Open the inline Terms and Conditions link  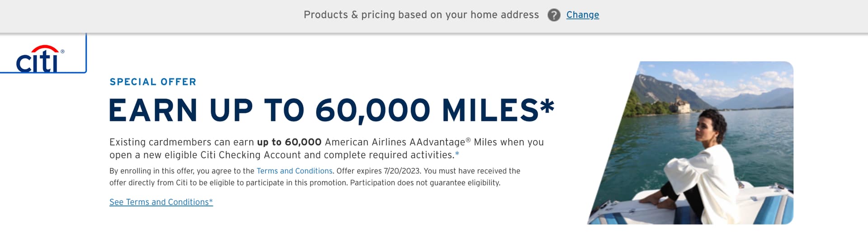pyautogui.click(x=294, y=171)
